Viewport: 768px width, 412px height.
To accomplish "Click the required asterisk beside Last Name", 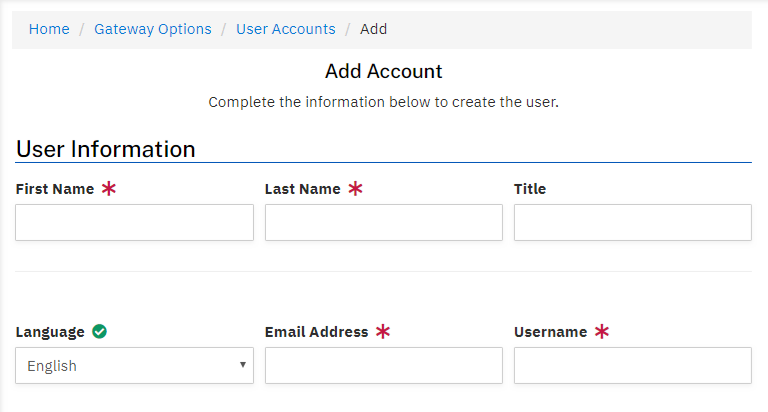I will [x=355, y=189].
